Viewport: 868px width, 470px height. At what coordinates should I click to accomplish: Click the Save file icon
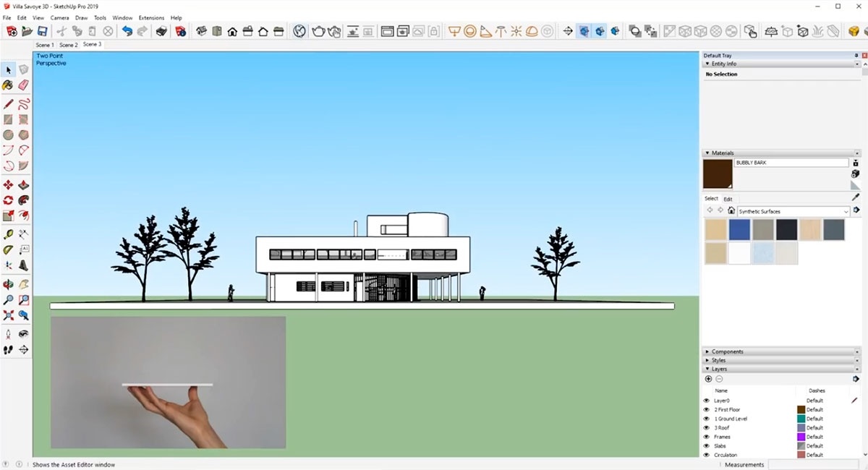point(43,31)
